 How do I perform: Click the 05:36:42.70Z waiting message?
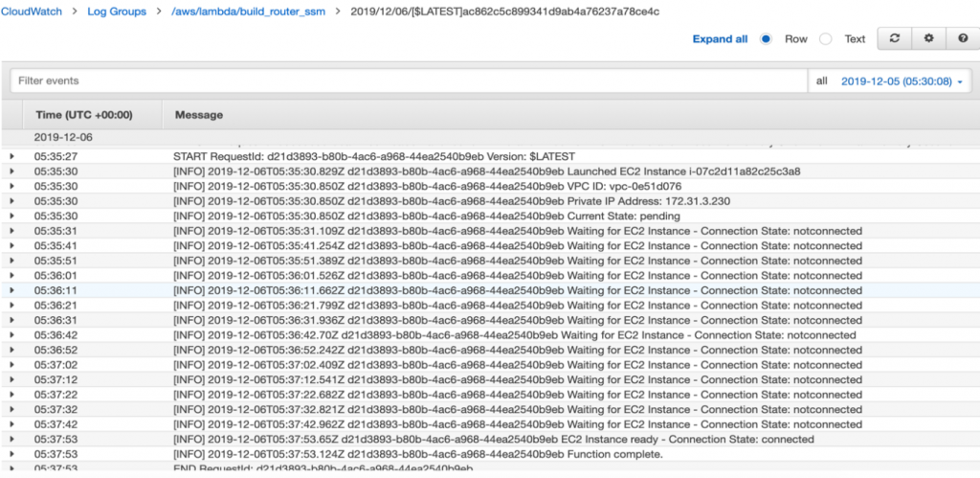point(514,335)
